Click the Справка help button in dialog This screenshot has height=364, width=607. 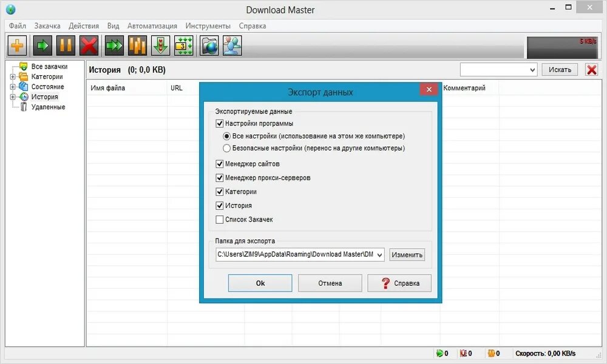[399, 283]
